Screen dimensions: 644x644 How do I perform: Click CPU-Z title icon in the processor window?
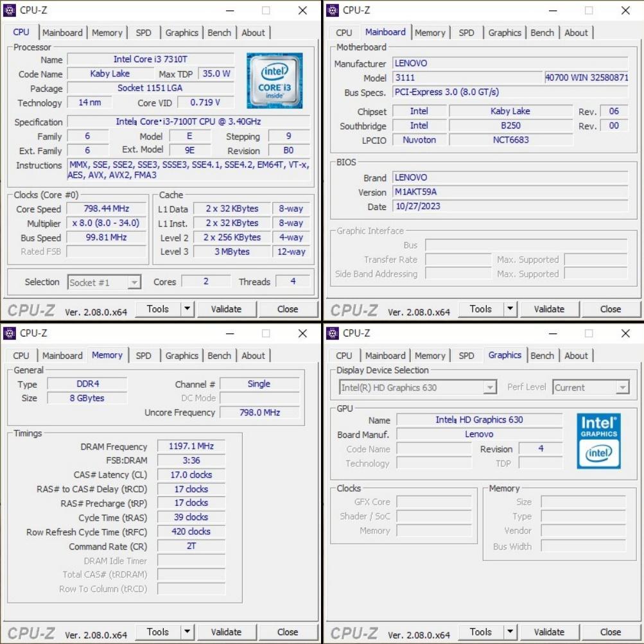pyautogui.click(x=10, y=10)
